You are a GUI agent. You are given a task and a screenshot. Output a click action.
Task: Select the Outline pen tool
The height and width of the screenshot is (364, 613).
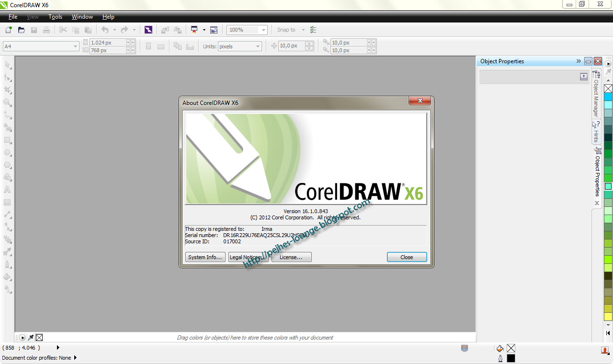coord(8,264)
